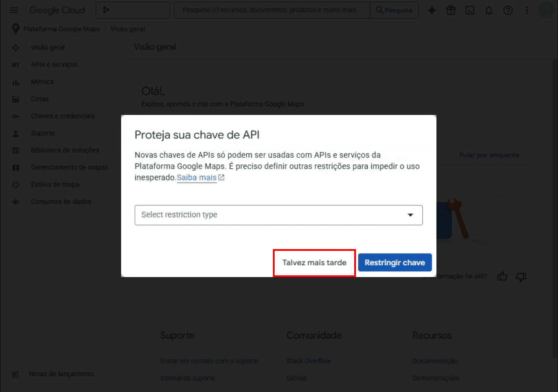The width and height of the screenshot is (558, 392).
Task: Open the main navigation hamburger menu
Action: (x=14, y=10)
